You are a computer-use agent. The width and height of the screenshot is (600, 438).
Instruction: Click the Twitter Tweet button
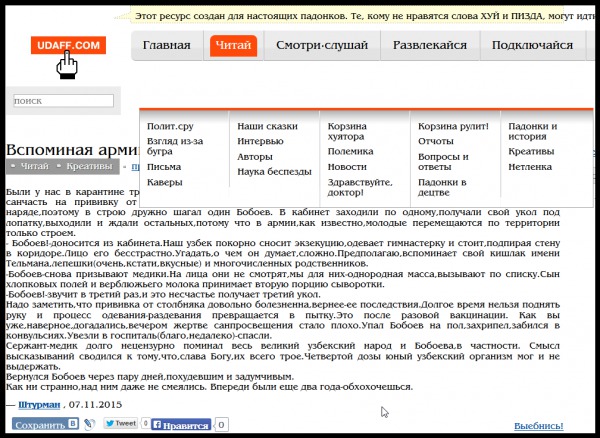[121, 423]
